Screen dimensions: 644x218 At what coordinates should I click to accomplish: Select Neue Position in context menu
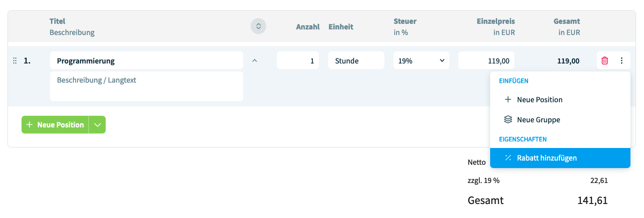coord(560,99)
